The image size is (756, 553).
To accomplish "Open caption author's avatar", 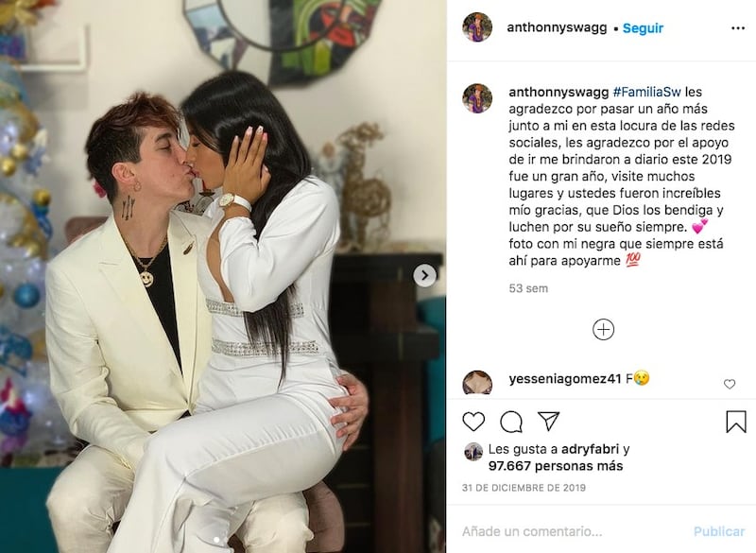I will click(477, 98).
